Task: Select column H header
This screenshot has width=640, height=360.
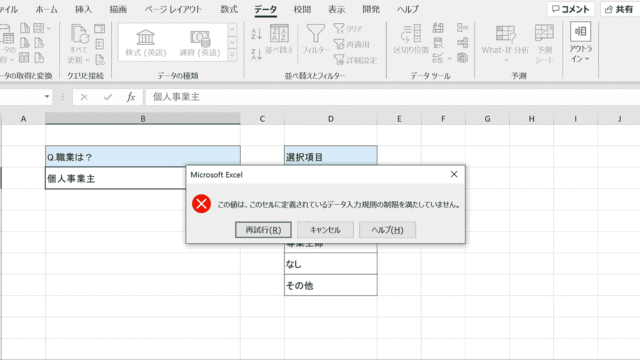Action: (531, 119)
